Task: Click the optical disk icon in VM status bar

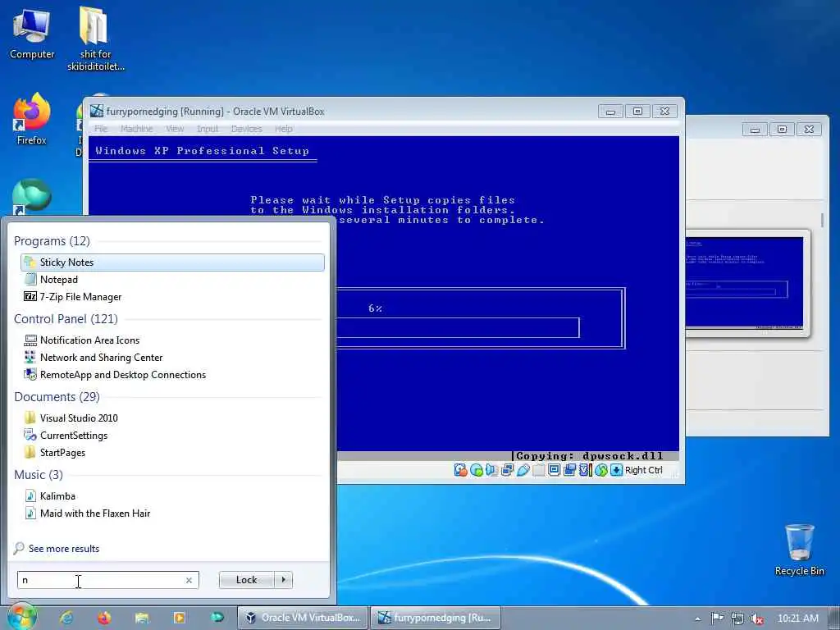Action: click(x=477, y=470)
